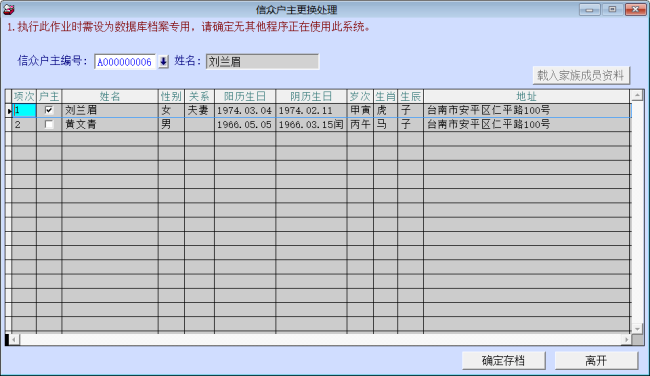Screen dimensions: 650x376
Task: Toggle the 户主 checkbox for 黄文青
Action: (x=49, y=124)
